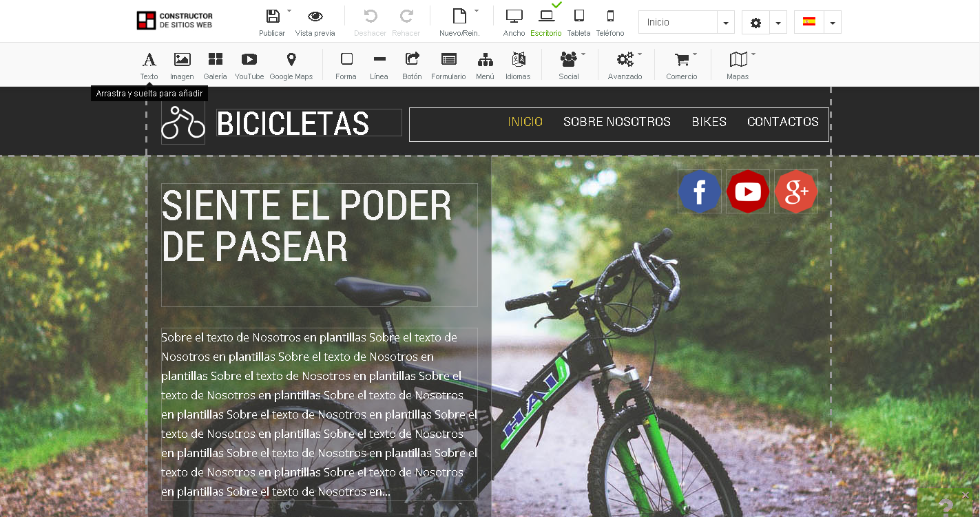Select the Texto element tool

149,66
